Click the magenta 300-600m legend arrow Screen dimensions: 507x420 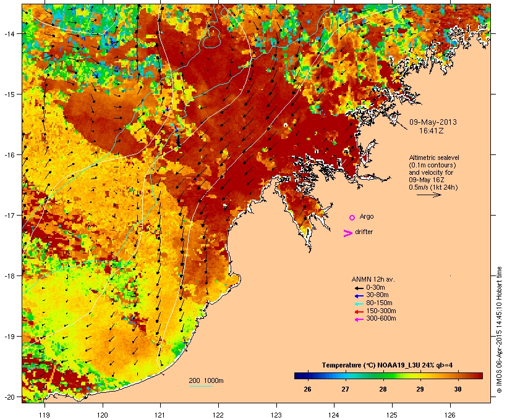[x=359, y=319]
